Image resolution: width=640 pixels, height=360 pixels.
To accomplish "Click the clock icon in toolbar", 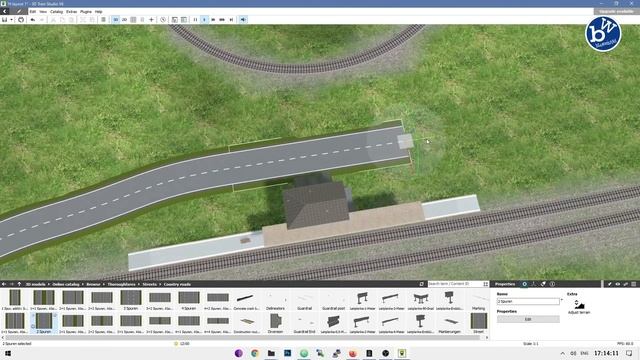I will (163, 20).
